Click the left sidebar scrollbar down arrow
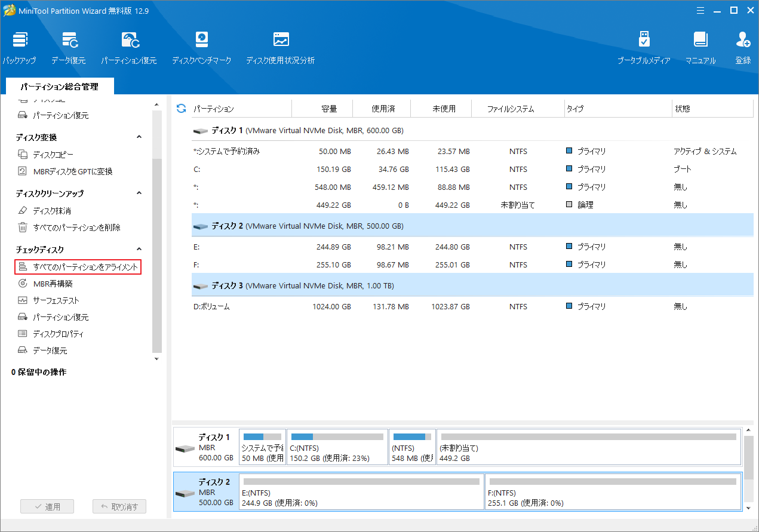 157,359
